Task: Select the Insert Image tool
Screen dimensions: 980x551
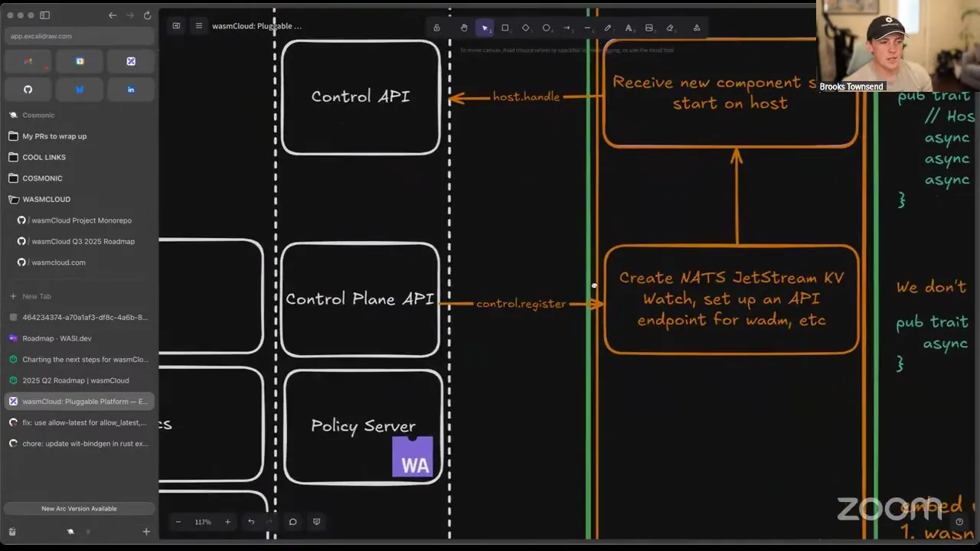Action: pyautogui.click(x=649, y=28)
